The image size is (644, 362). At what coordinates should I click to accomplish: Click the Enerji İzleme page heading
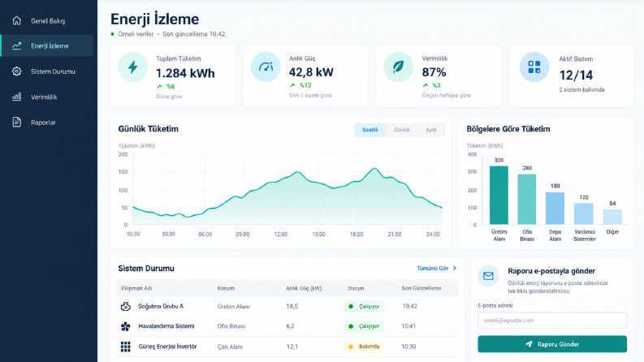click(155, 19)
